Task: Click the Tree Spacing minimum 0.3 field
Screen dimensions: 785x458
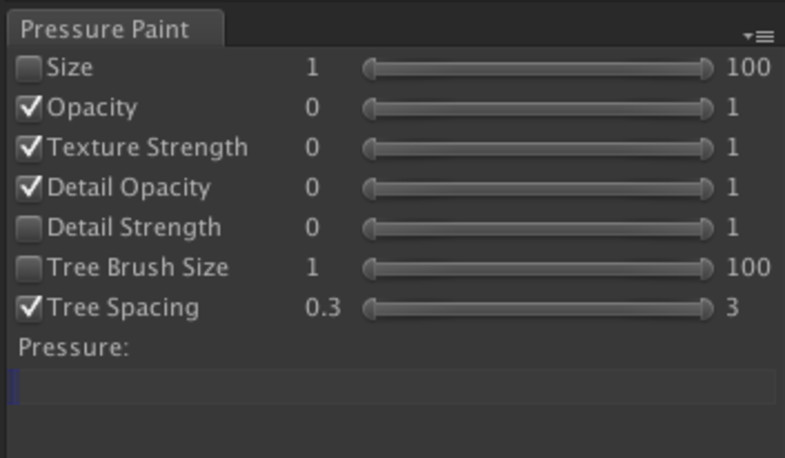Action: 323,308
